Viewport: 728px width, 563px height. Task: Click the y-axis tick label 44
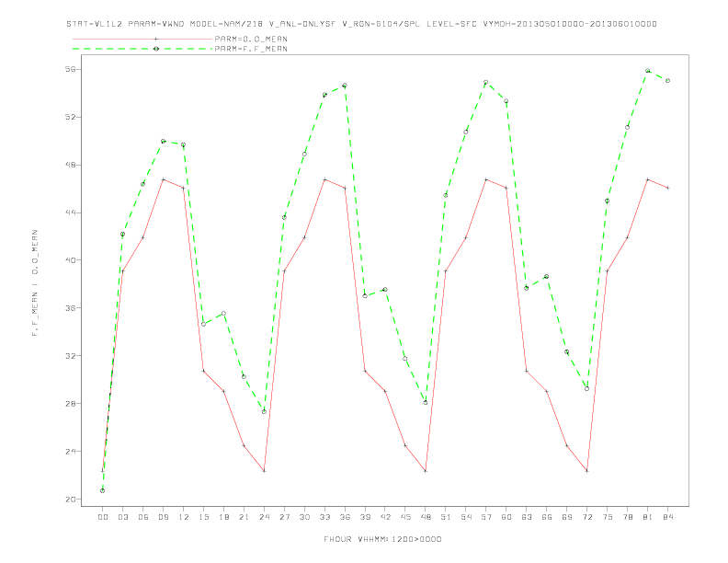[73, 213]
